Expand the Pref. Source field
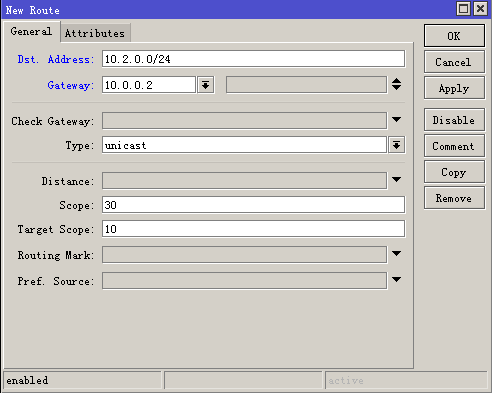 [396, 279]
